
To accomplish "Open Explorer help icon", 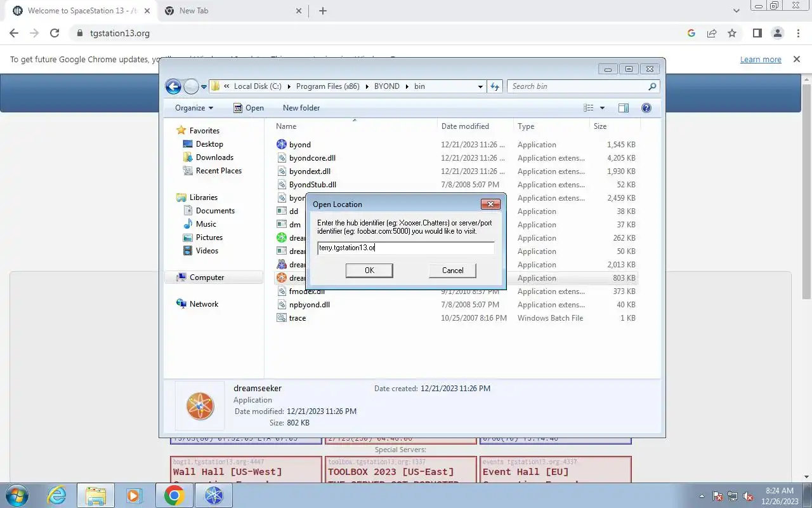I will (646, 108).
